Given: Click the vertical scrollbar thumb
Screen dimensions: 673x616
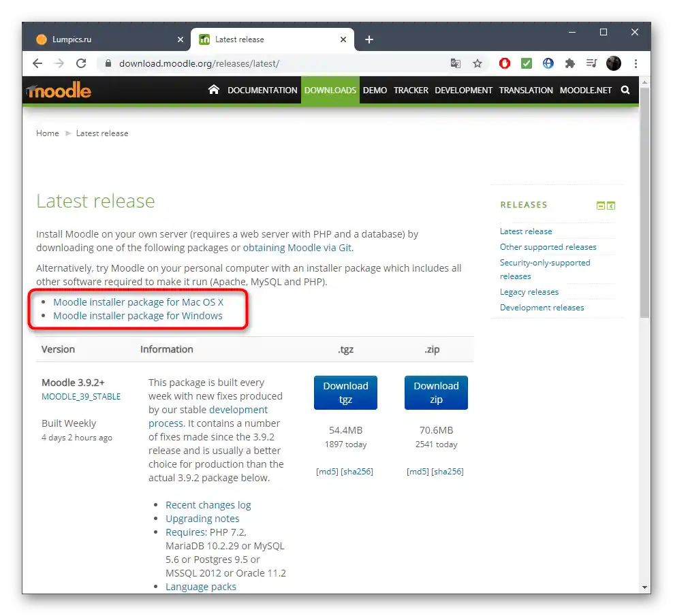Looking at the screenshot, I should (x=644, y=201).
